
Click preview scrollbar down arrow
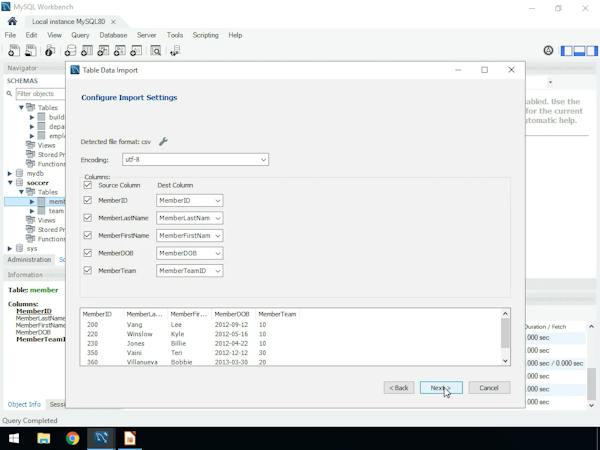coord(505,361)
